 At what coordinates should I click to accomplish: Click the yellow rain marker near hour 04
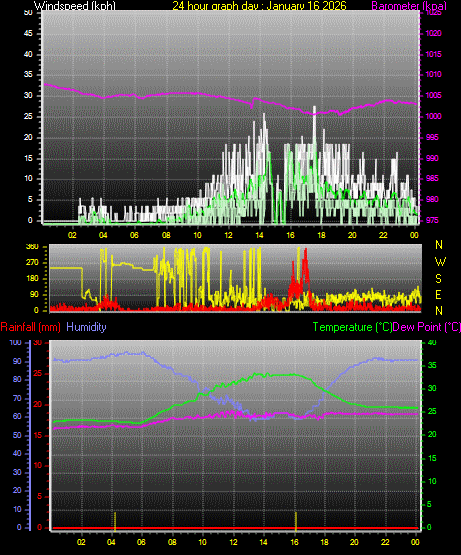pyautogui.click(x=115, y=521)
